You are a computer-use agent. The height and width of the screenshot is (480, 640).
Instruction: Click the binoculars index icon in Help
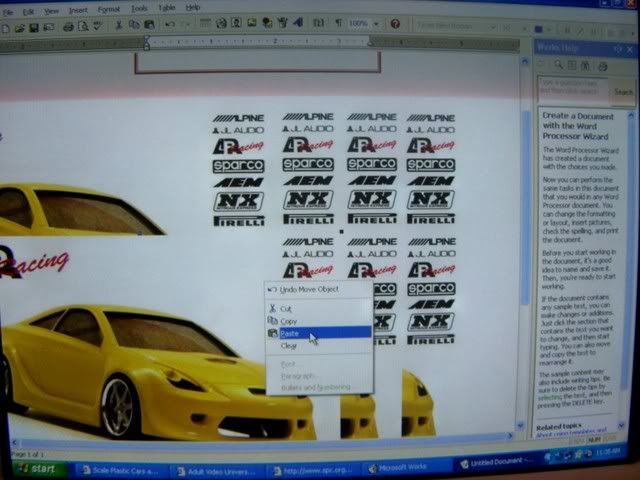pos(585,66)
